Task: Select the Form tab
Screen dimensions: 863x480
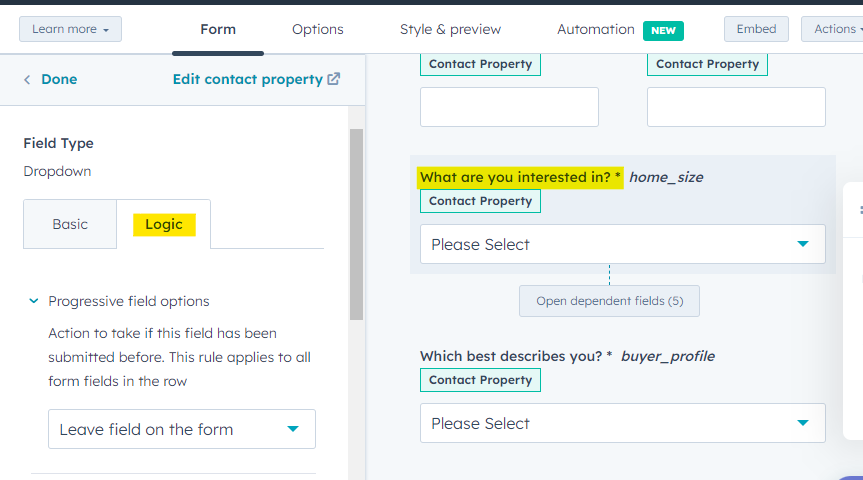Action: click(218, 29)
